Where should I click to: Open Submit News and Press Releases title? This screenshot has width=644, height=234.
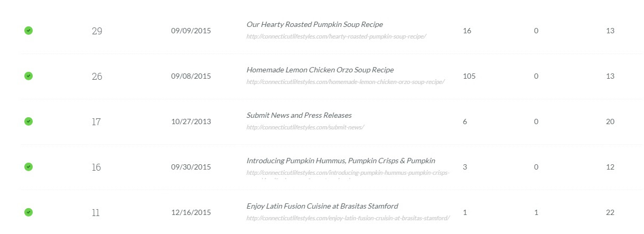(x=298, y=115)
